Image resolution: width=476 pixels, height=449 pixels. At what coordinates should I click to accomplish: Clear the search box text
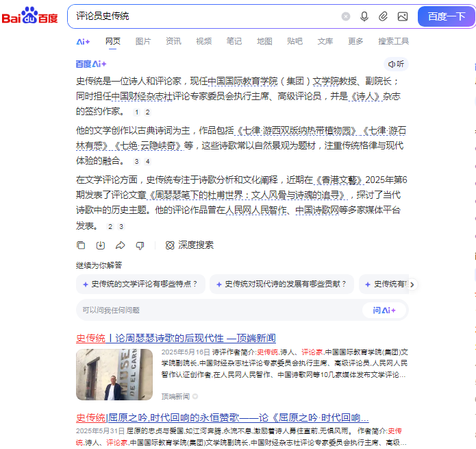click(x=346, y=16)
